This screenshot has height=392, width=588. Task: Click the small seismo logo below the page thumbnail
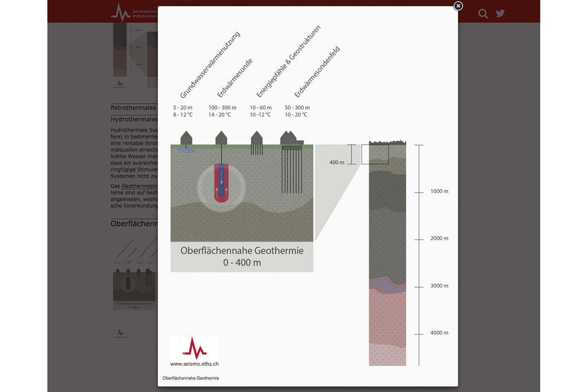(120, 334)
